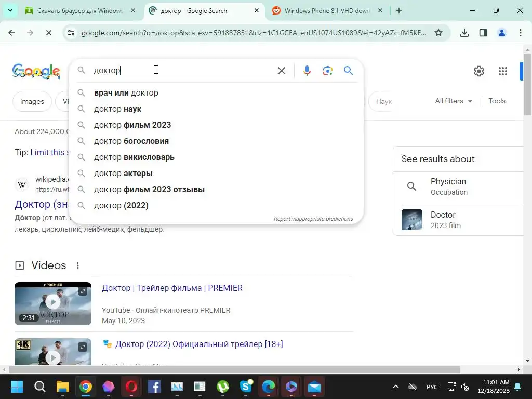Open Facebook app from taskbar

coord(154,387)
